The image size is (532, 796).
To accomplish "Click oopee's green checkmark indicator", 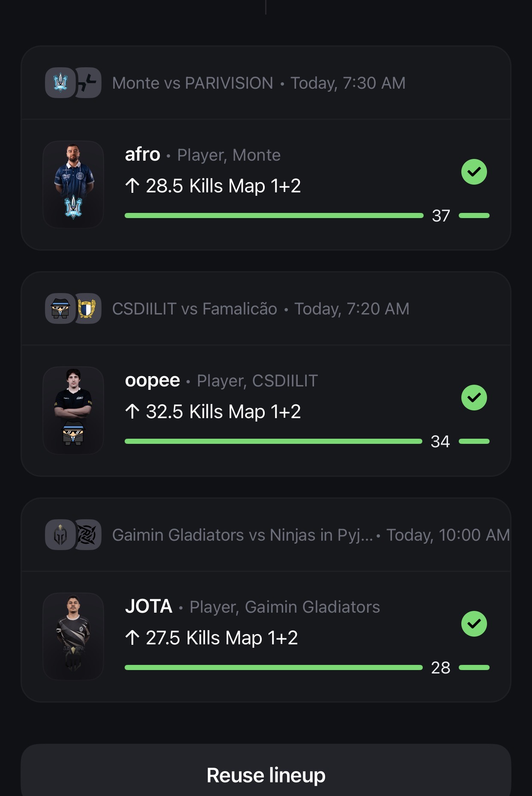I will (x=474, y=398).
